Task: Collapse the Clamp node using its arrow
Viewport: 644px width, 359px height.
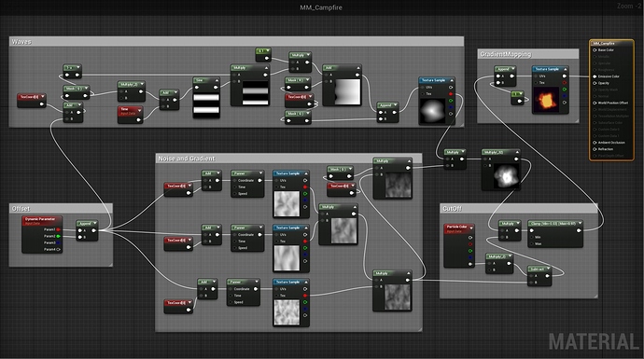Action: pos(580,224)
